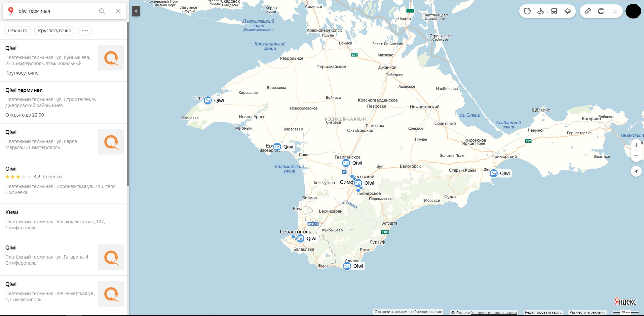
Task: Open the main menu icon
Action: coord(615,11)
